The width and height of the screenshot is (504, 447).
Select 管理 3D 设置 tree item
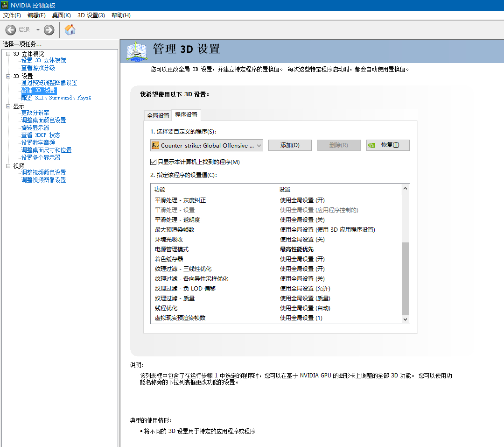pos(39,91)
